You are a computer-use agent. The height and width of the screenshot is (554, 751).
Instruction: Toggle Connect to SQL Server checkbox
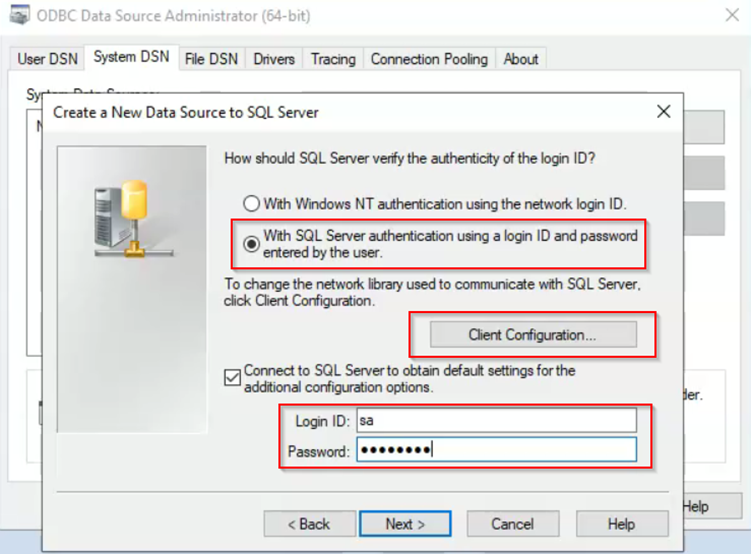click(x=232, y=377)
